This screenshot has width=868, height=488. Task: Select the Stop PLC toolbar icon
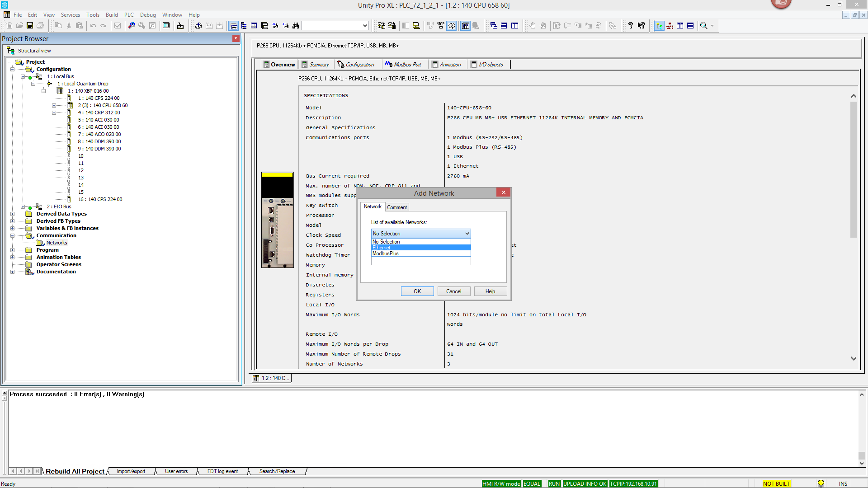(x=440, y=25)
